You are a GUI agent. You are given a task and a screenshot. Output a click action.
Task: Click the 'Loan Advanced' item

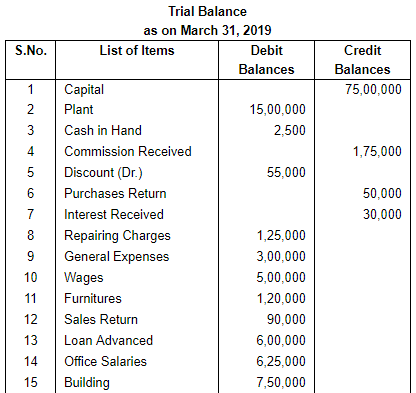pyautogui.click(x=109, y=340)
